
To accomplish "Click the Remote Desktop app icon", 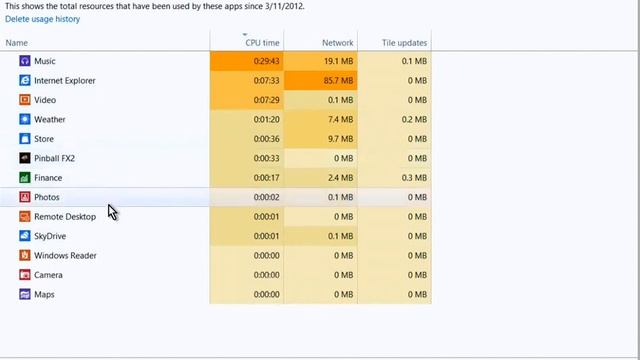I will click(x=25, y=217).
